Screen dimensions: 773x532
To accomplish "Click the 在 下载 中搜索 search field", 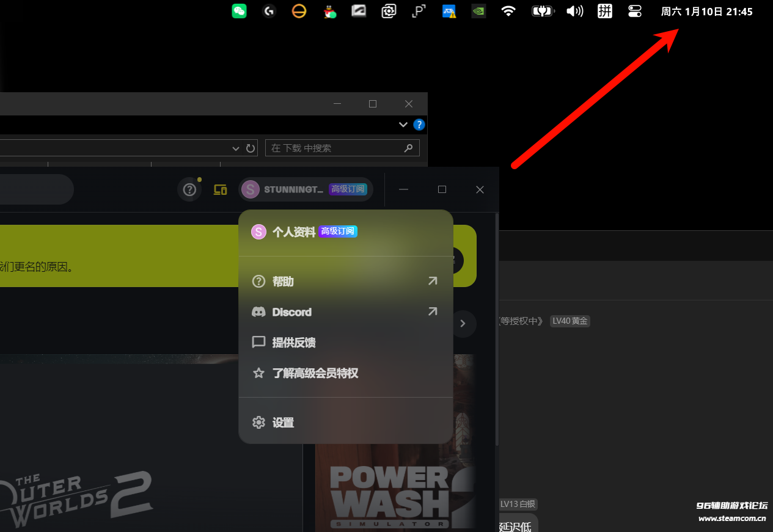I will 336,148.
